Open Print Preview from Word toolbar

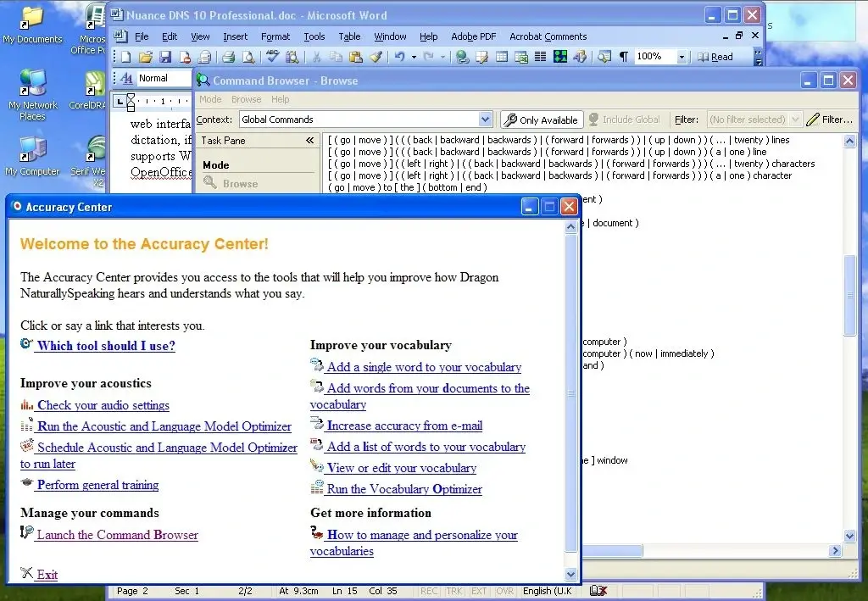pos(248,57)
